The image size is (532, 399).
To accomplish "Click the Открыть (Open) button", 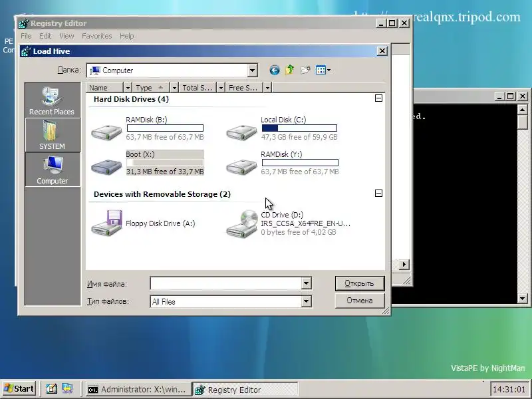I will point(360,283).
